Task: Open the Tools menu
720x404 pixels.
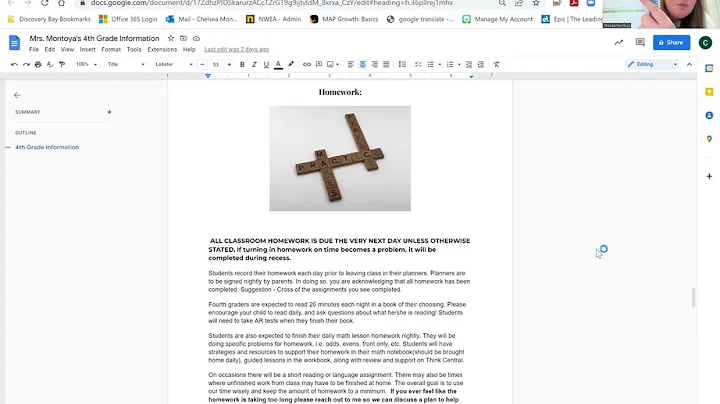Action: pos(134,49)
